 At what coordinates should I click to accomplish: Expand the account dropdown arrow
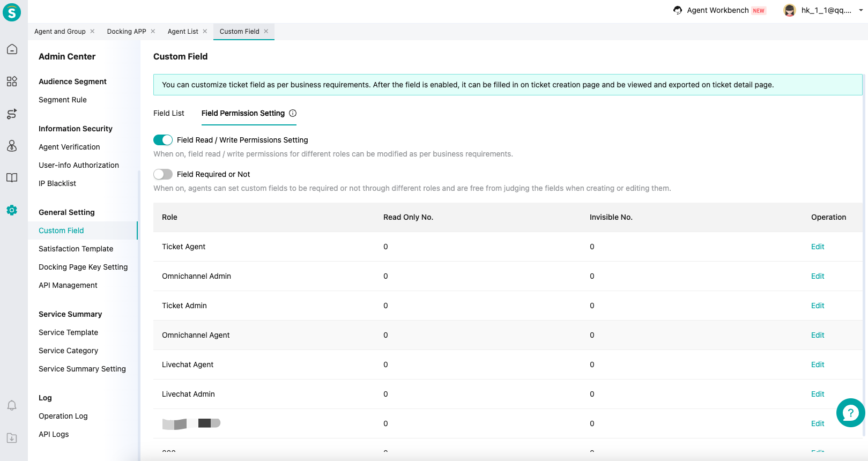pyautogui.click(x=861, y=10)
